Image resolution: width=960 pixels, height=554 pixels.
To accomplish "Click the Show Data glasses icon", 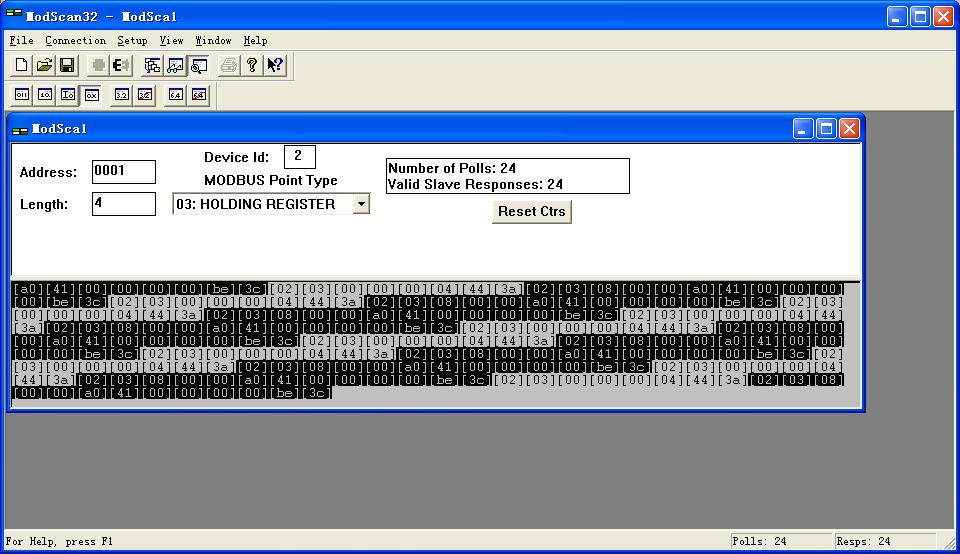I will click(x=175, y=65).
